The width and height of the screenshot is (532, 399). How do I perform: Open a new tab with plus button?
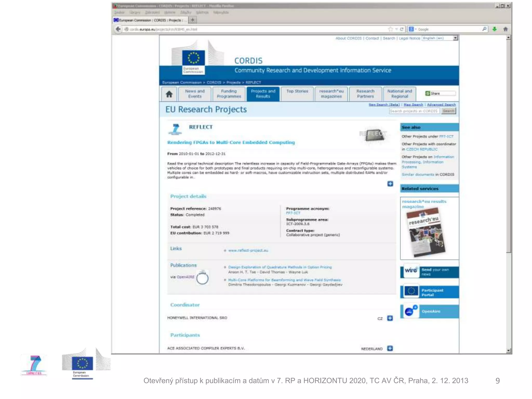click(192, 20)
